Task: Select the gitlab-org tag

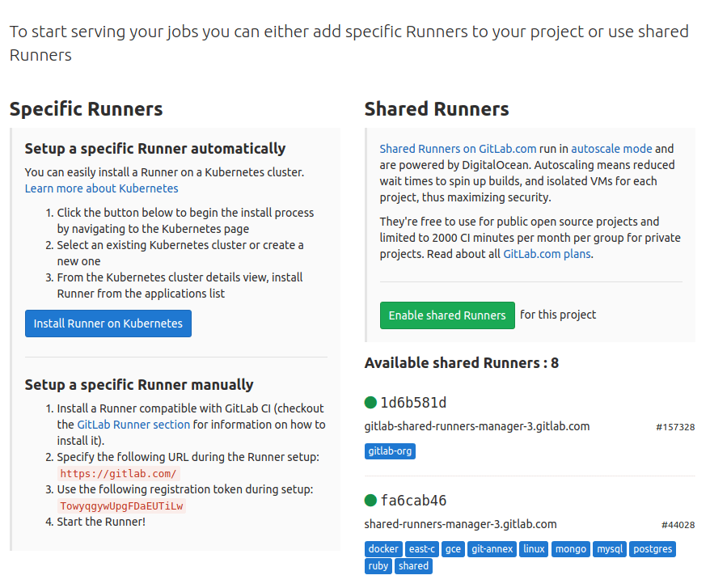Action: (x=390, y=451)
